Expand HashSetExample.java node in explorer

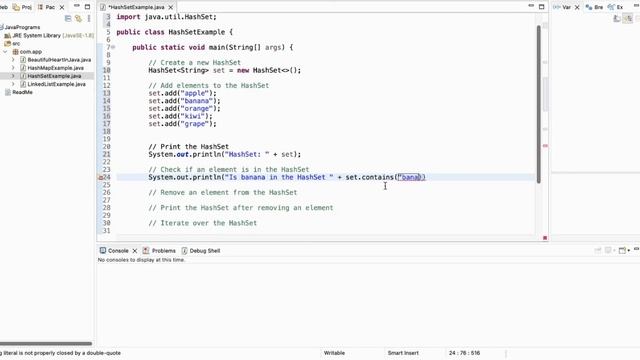pyautogui.click(x=13, y=76)
